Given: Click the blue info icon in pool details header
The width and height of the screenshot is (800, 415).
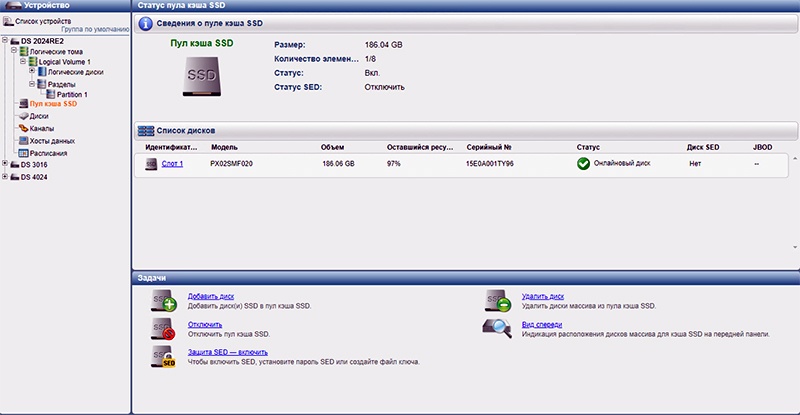Looking at the screenshot, I should 145,23.
